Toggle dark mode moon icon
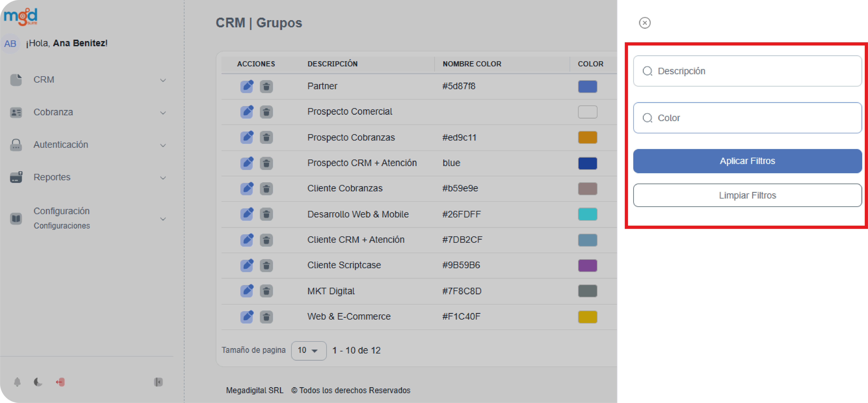Viewport: 868px width, 403px height. tap(38, 382)
